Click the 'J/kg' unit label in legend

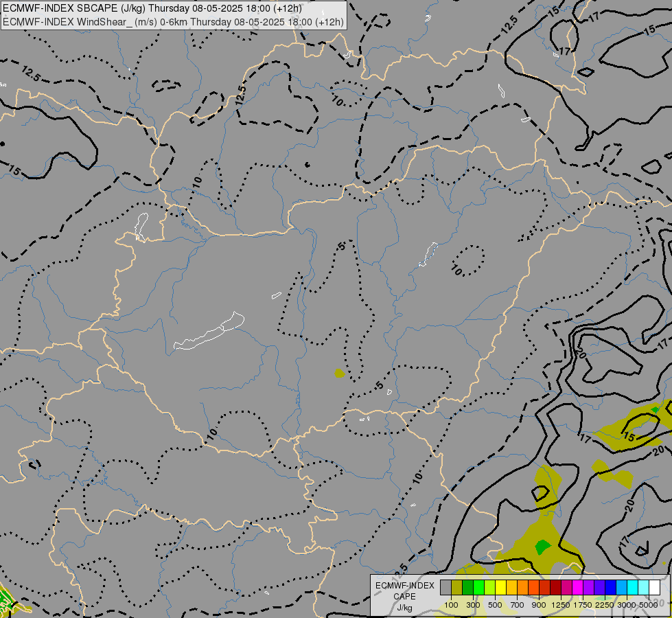tap(405, 608)
